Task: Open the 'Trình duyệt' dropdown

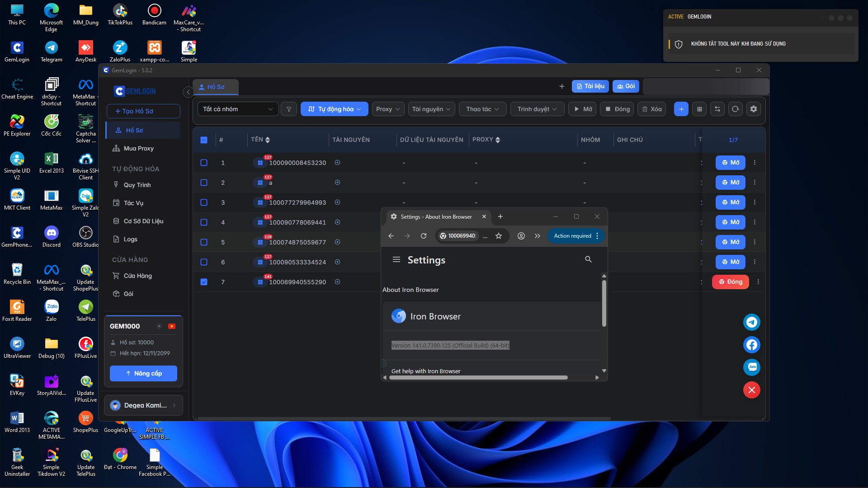Action: point(537,109)
